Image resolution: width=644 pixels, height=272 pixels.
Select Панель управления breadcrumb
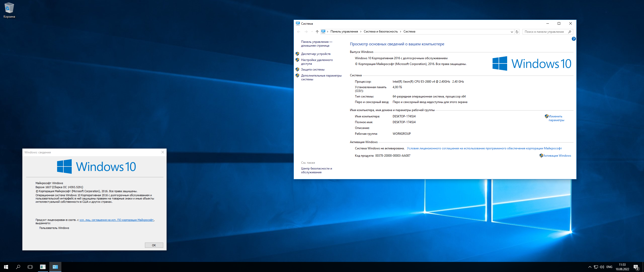click(x=344, y=31)
